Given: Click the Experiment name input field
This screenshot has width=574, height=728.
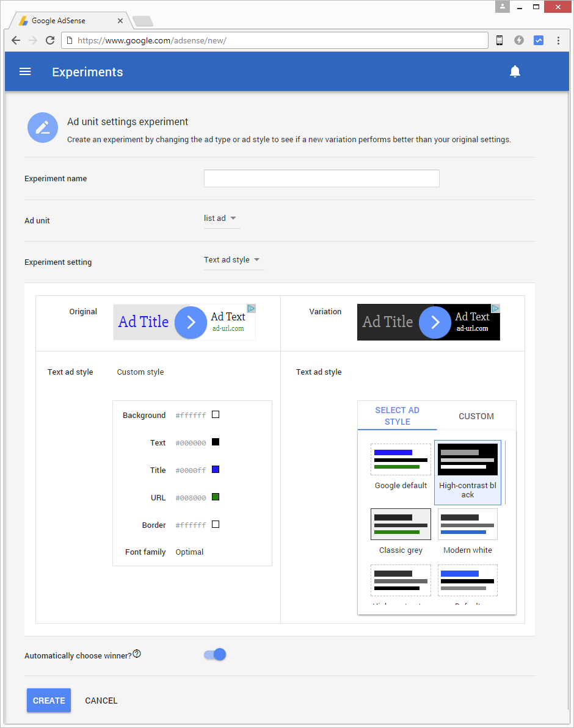Looking at the screenshot, I should [x=322, y=178].
